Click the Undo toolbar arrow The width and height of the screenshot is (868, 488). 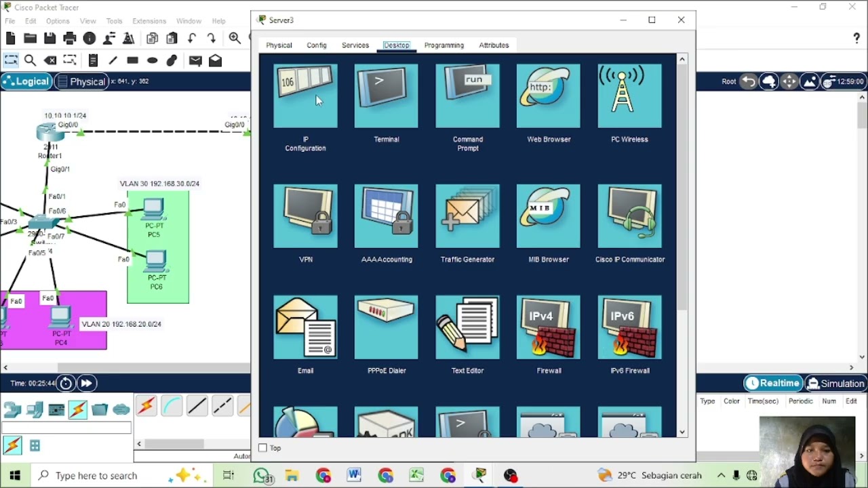pyautogui.click(x=192, y=39)
